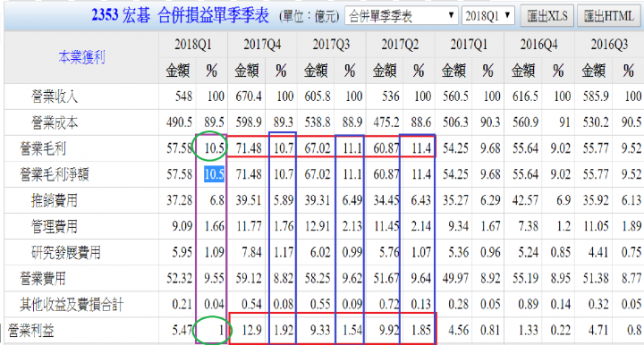Click the 2017Q4 column header
The height and width of the screenshot is (345, 644).
click(x=262, y=45)
